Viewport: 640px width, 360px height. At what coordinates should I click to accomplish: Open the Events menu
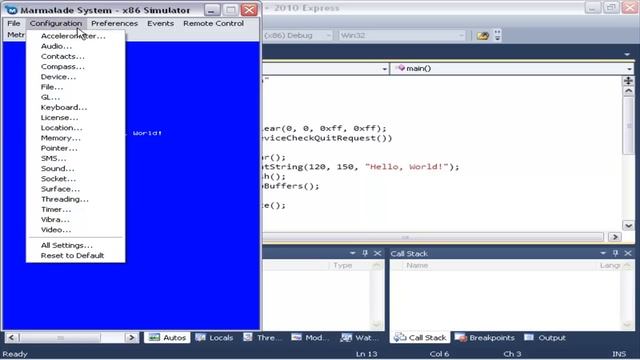click(x=160, y=23)
